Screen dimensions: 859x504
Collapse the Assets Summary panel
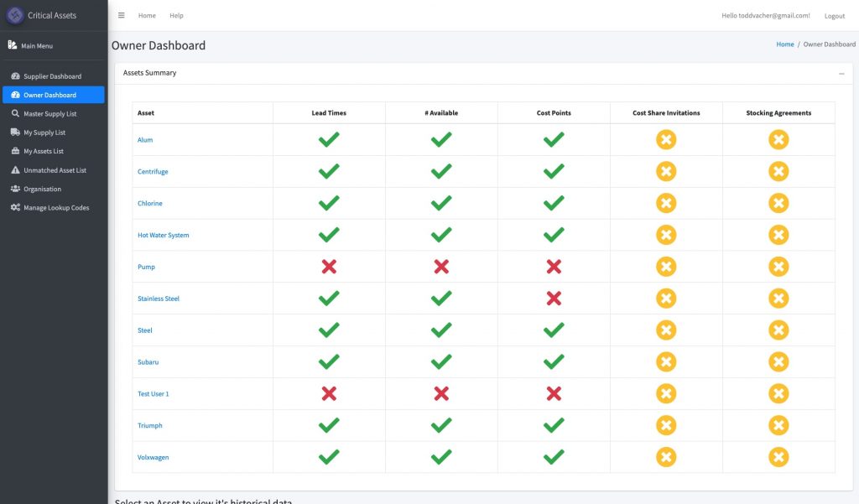pyautogui.click(x=841, y=74)
